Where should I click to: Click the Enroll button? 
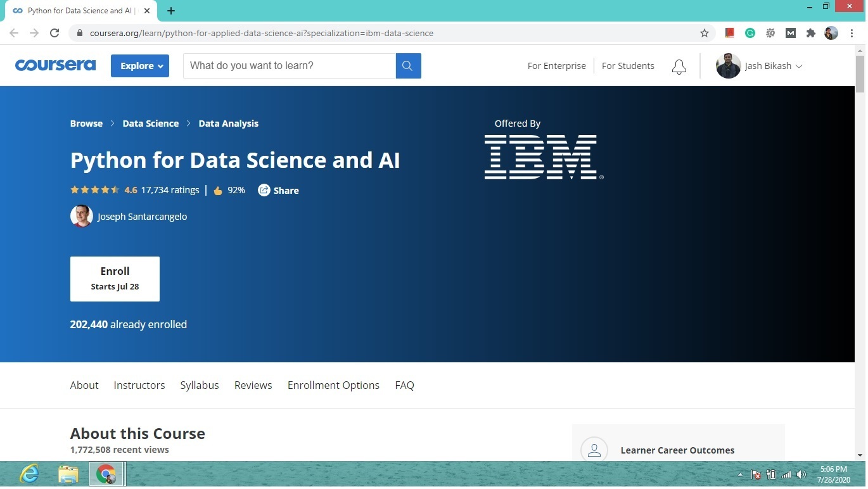click(115, 279)
